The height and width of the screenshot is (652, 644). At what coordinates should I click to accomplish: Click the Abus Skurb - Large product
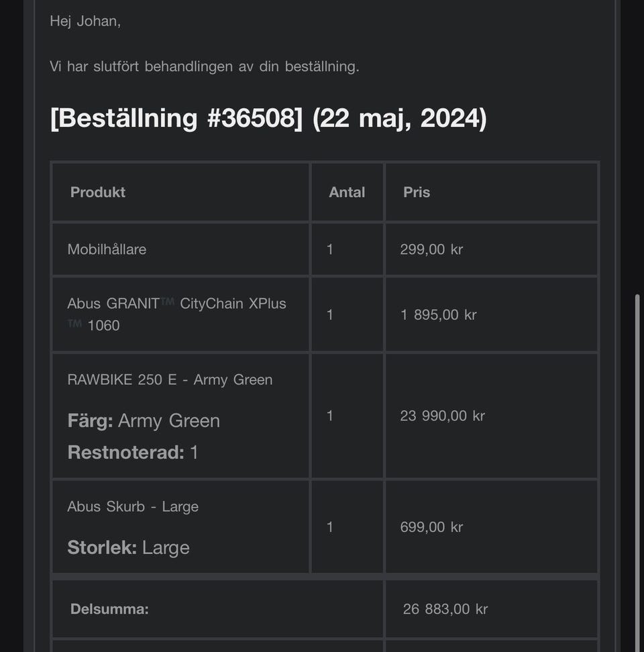coord(133,506)
